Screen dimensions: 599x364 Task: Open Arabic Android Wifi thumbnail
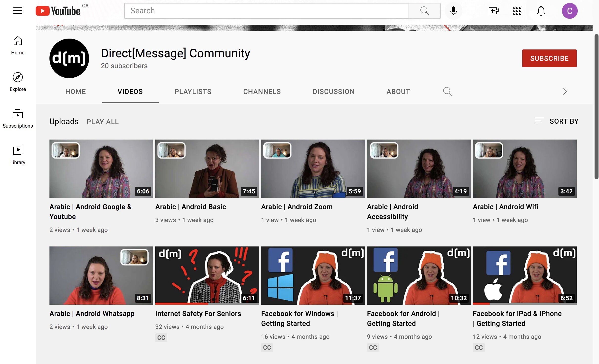525,169
